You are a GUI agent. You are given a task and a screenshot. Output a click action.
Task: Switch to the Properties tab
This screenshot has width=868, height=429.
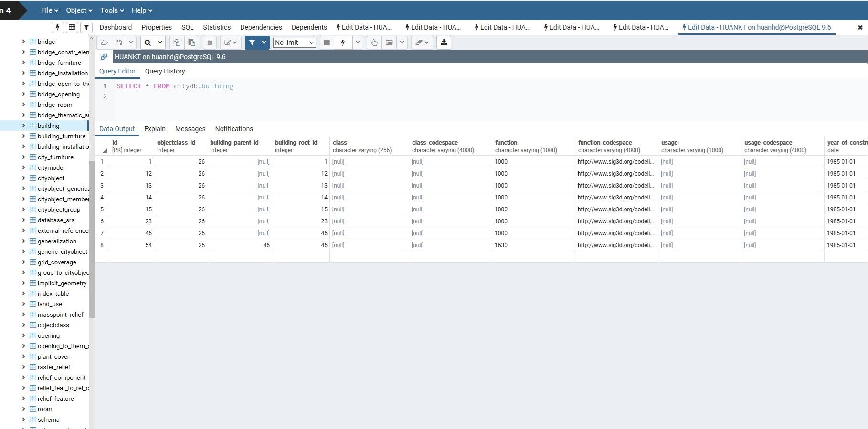point(157,27)
